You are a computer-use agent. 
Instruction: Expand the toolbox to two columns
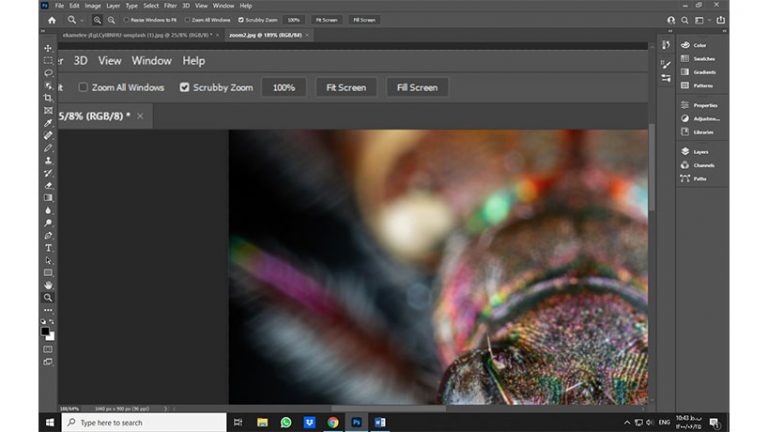(x=43, y=31)
